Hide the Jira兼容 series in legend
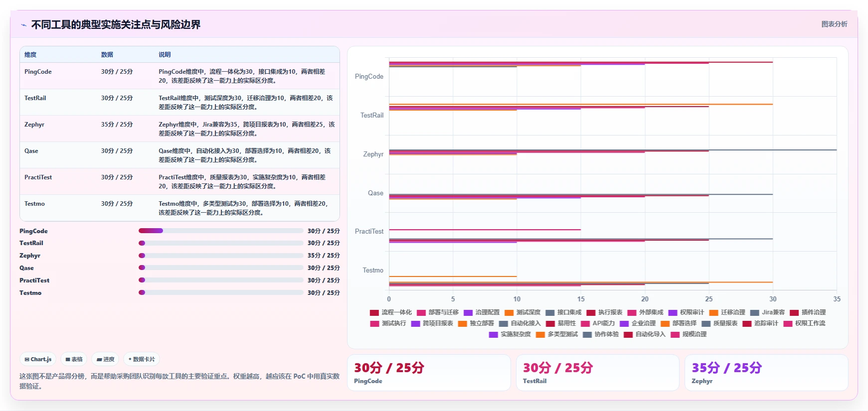 click(767, 312)
